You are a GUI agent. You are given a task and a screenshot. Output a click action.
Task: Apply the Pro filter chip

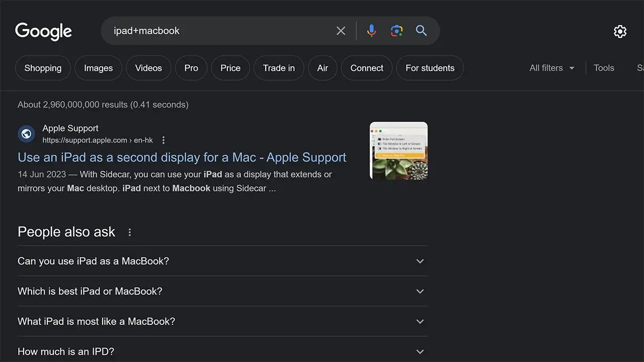point(191,68)
